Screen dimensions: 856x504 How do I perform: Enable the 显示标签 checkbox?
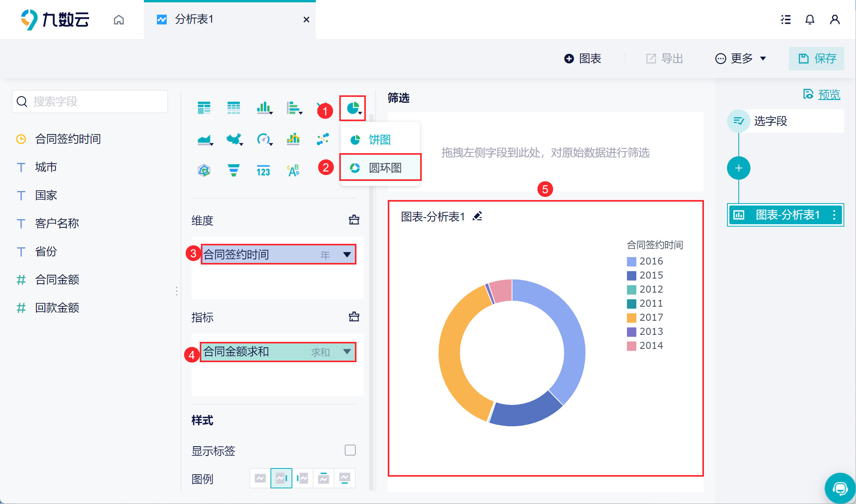350,450
